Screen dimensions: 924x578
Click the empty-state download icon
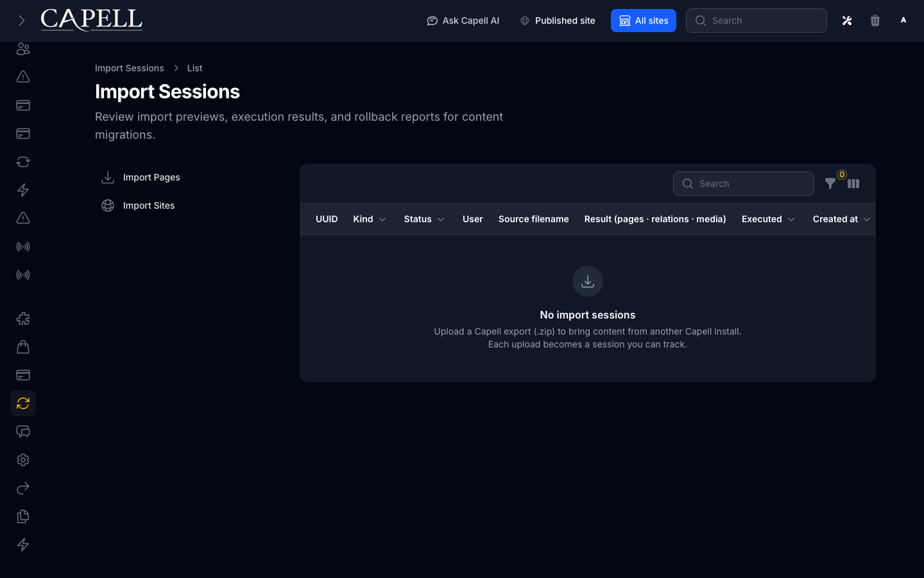(x=588, y=281)
